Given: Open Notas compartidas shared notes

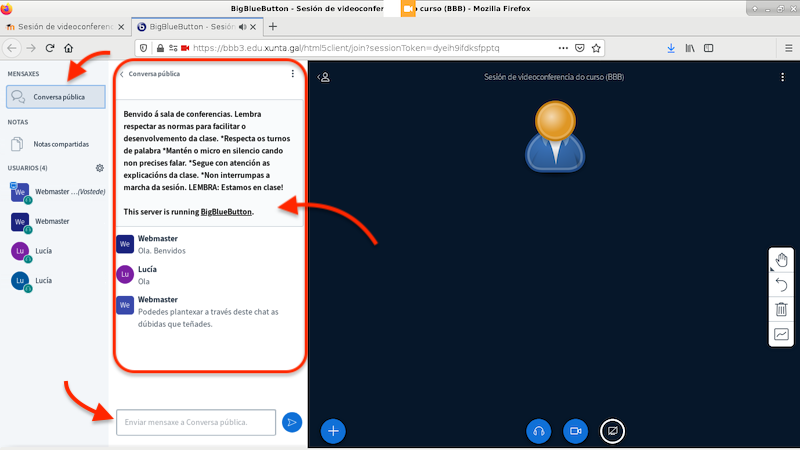Looking at the screenshot, I should pos(56,144).
